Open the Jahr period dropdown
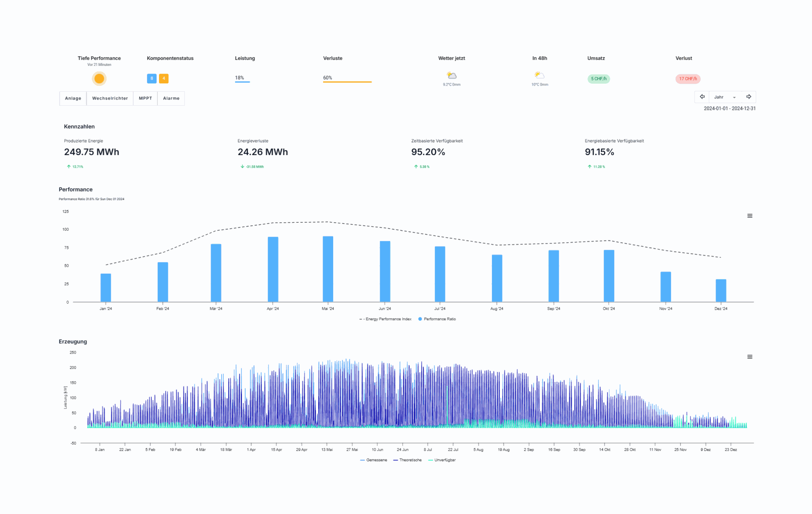 pos(725,97)
